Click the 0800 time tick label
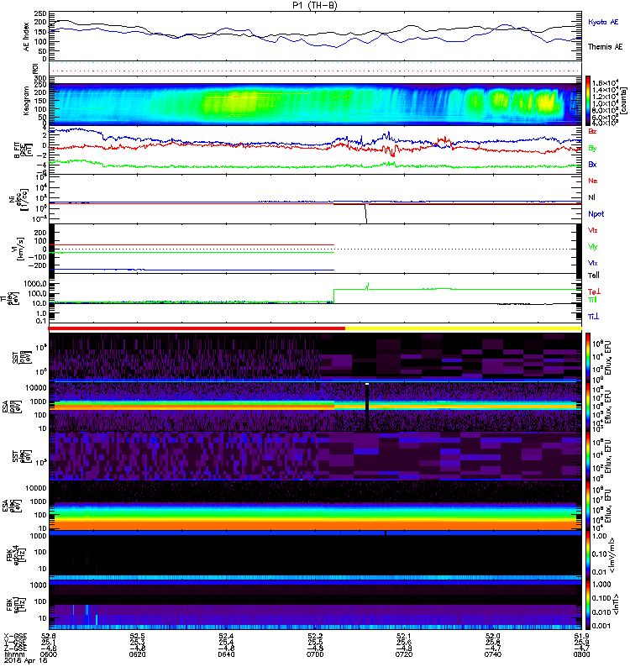The width and height of the screenshot is (630, 672). pyautogui.click(x=582, y=654)
